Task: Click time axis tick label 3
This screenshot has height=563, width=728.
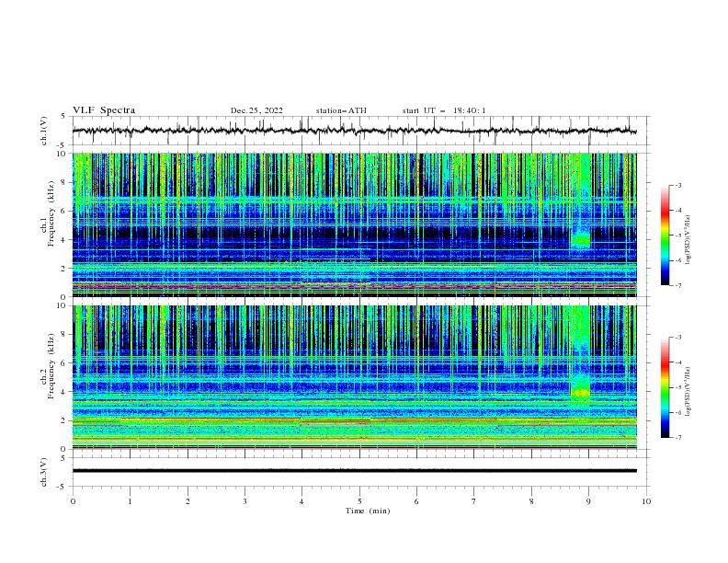Action: pyautogui.click(x=245, y=501)
